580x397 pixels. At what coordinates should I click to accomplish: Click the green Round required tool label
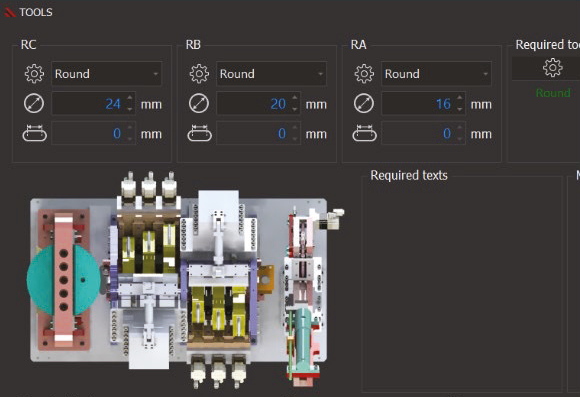(553, 92)
